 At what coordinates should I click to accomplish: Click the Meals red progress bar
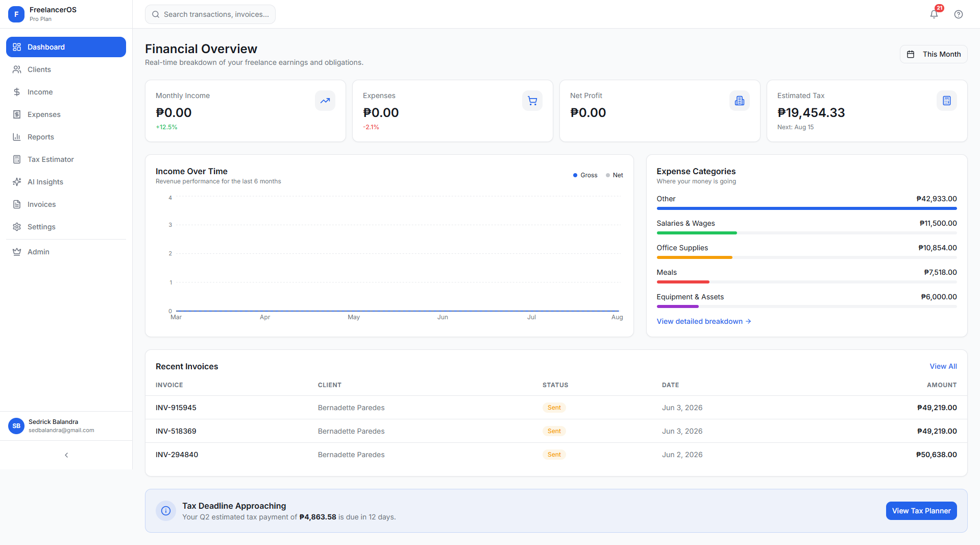point(683,282)
